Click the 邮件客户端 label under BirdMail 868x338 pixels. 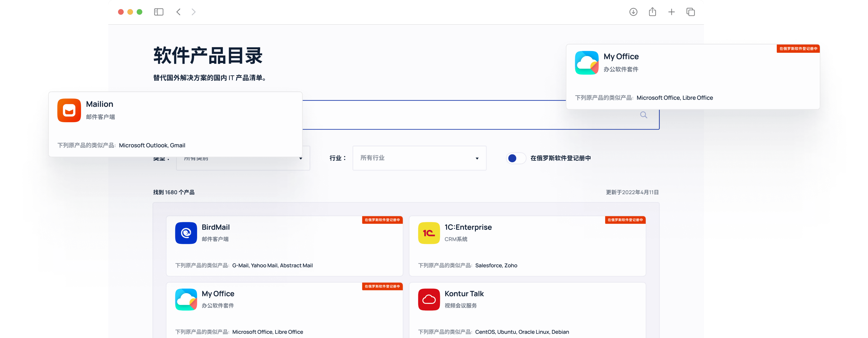[215, 239]
